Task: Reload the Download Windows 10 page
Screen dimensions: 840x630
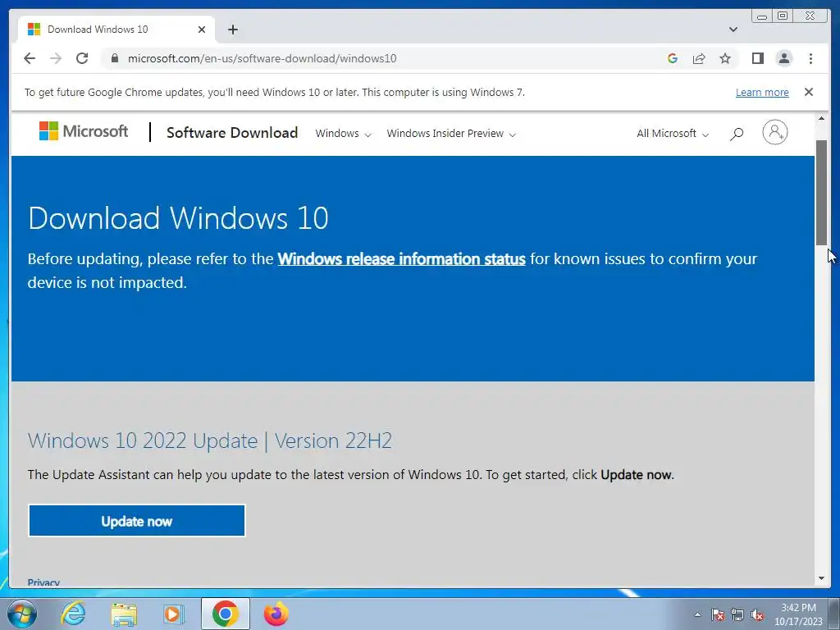Action: coord(82,58)
